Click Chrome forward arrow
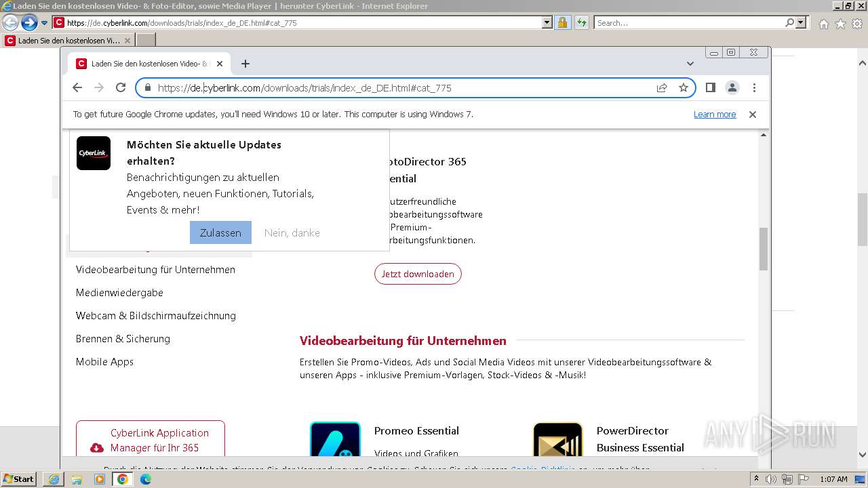This screenshot has height=488, width=868. (x=99, y=87)
